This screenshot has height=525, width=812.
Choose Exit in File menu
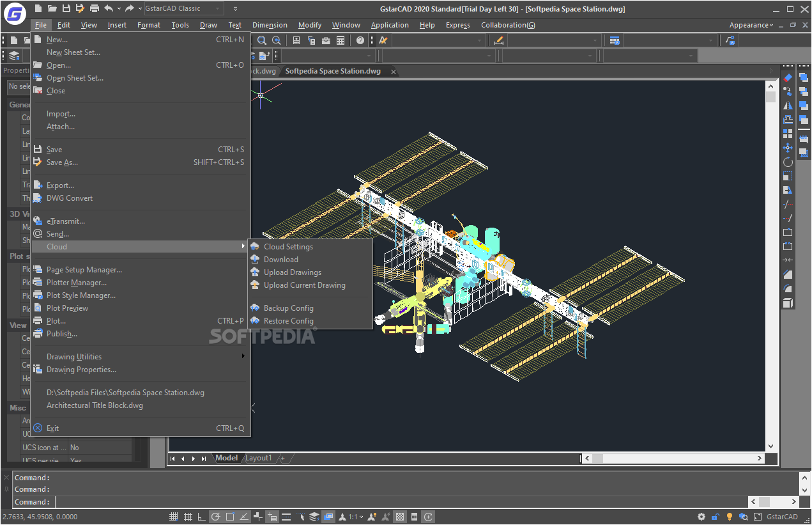141,428
